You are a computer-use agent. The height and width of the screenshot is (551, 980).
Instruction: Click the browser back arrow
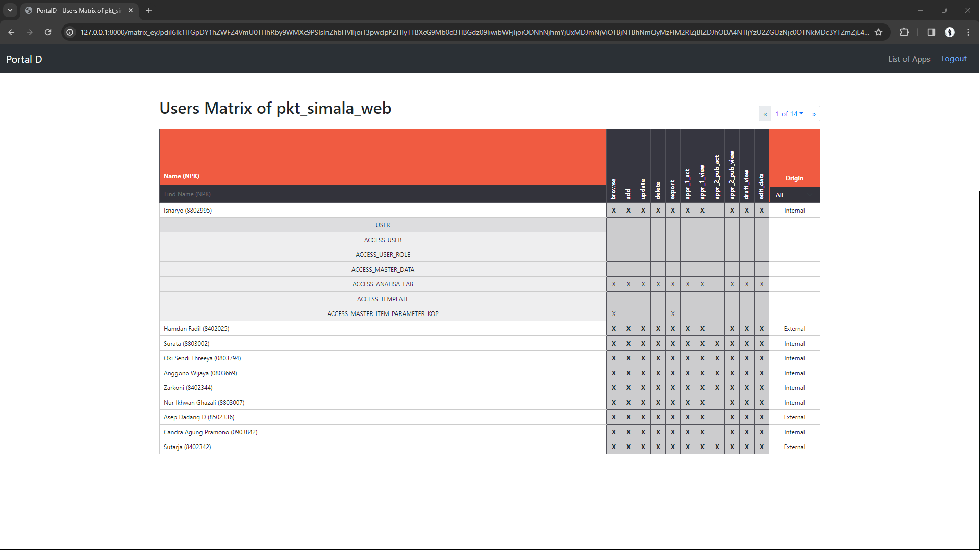pyautogui.click(x=11, y=32)
